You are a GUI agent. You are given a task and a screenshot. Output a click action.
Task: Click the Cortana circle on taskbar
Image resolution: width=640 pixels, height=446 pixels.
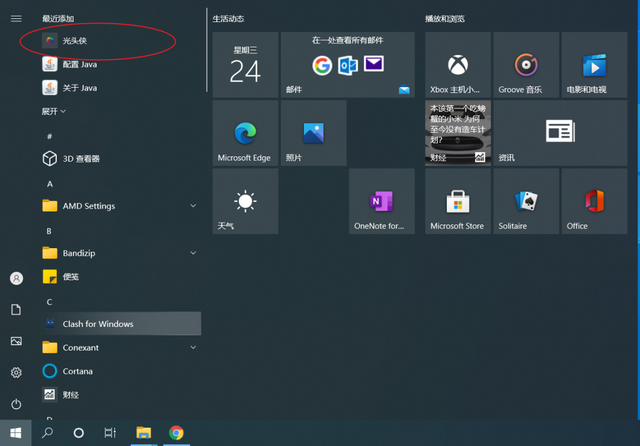(79, 433)
